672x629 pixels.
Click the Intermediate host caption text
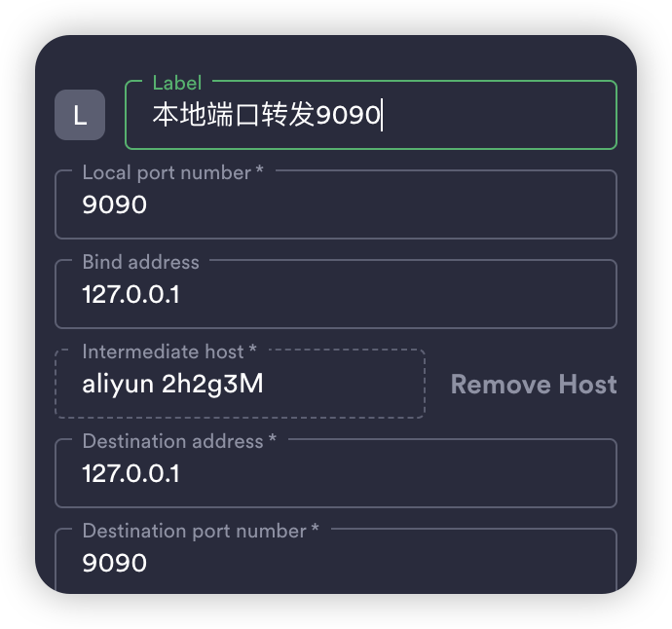pos(169,351)
